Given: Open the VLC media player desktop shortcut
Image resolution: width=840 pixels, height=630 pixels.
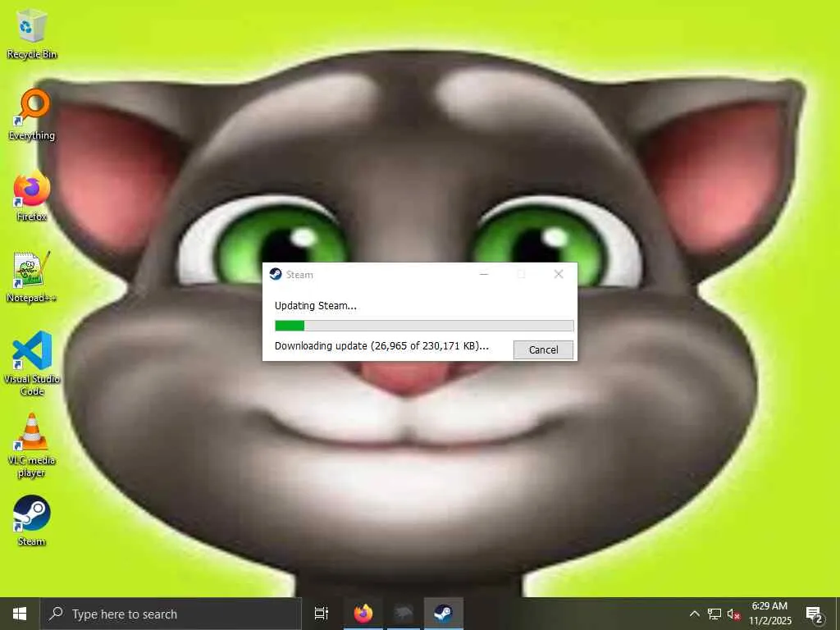Looking at the screenshot, I should click(32, 445).
